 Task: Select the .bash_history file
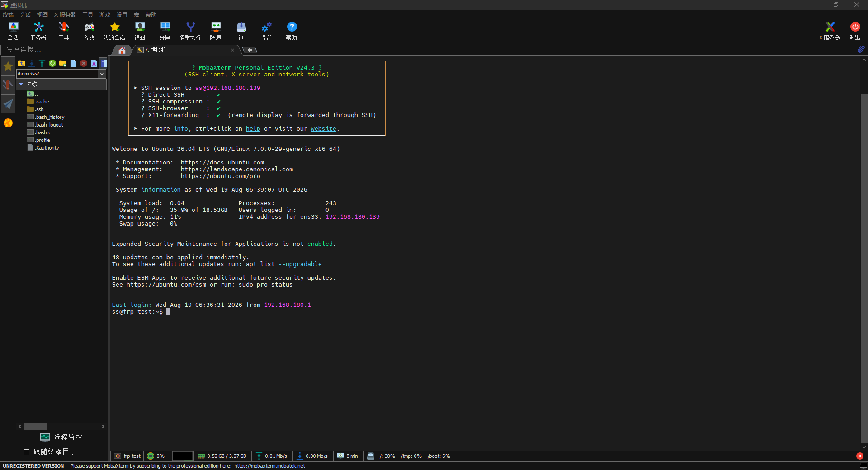(x=46, y=117)
